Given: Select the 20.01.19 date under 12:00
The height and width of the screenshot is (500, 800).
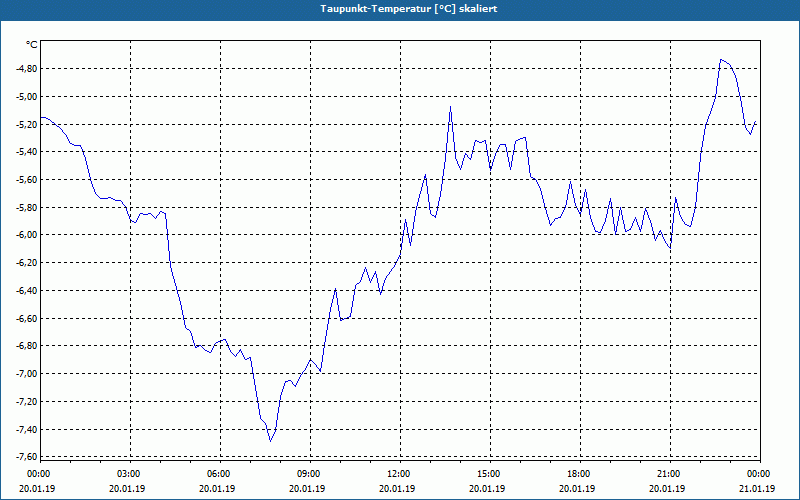Looking at the screenshot, I should 397,488.
